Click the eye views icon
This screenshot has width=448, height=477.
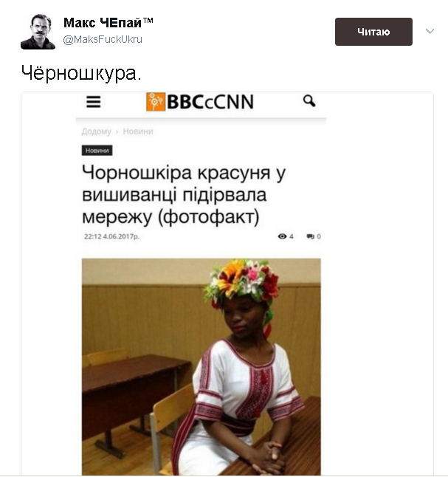(x=282, y=236)
